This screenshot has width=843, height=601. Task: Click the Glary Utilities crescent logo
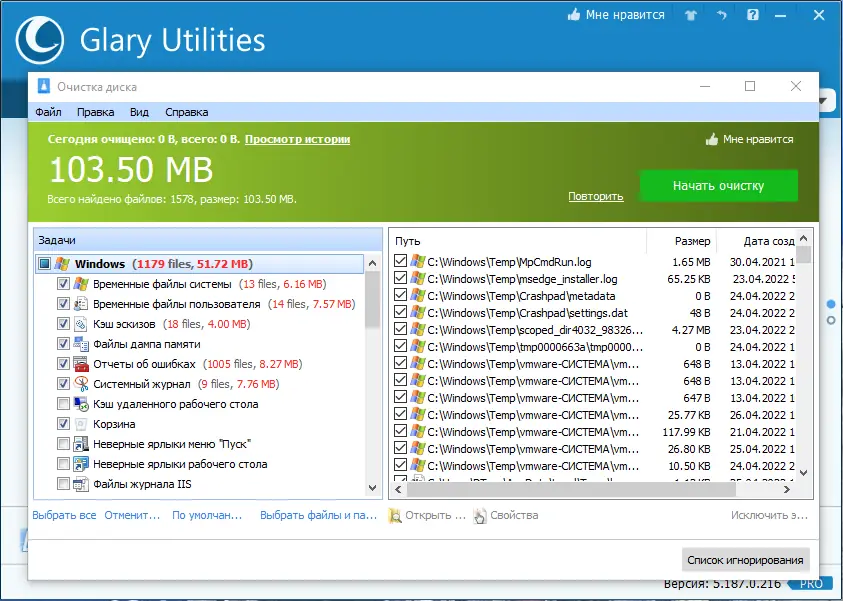[x=40, y=40]
